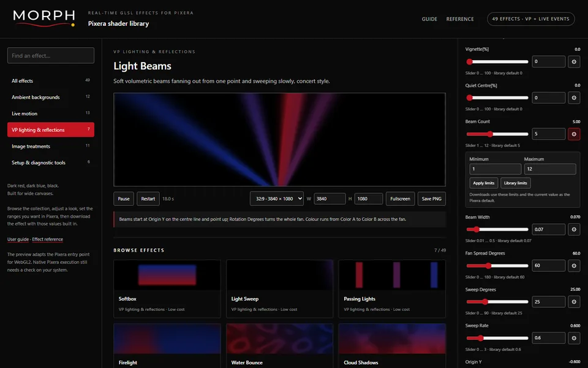Select Image treatments category
The width and height of the screenshot is (588, 368).
click(x=51, y=146)
